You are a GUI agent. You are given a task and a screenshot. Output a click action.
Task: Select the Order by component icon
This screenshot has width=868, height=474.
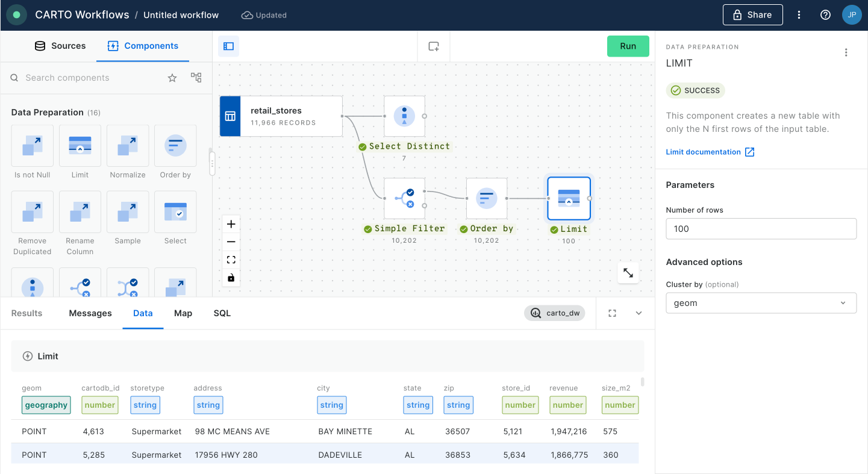click(x=175, y=146)
